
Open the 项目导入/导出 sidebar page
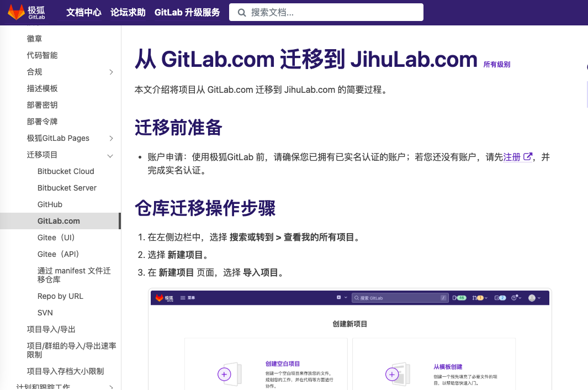pyautogui.click(x=51, y=329)
